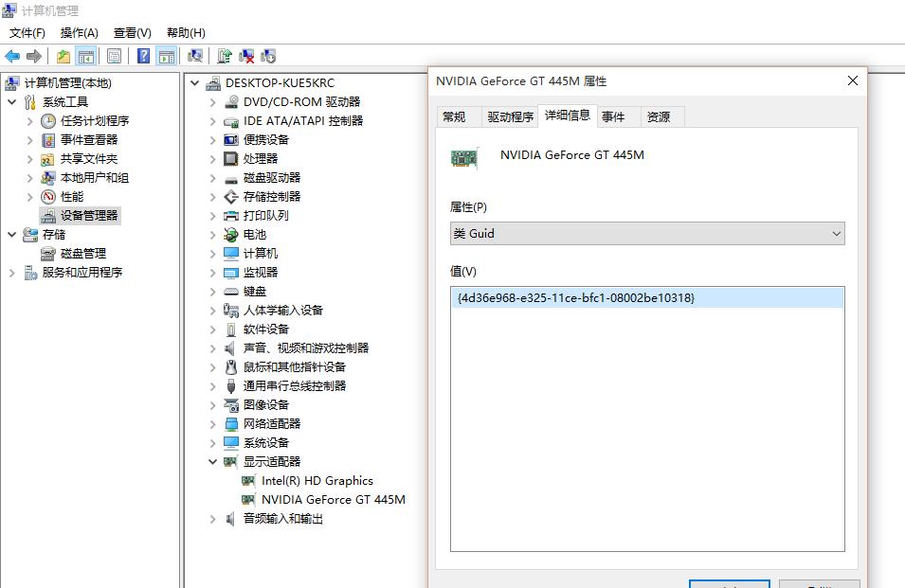Click the Disable device down-arrow icon

coord(268,56)
